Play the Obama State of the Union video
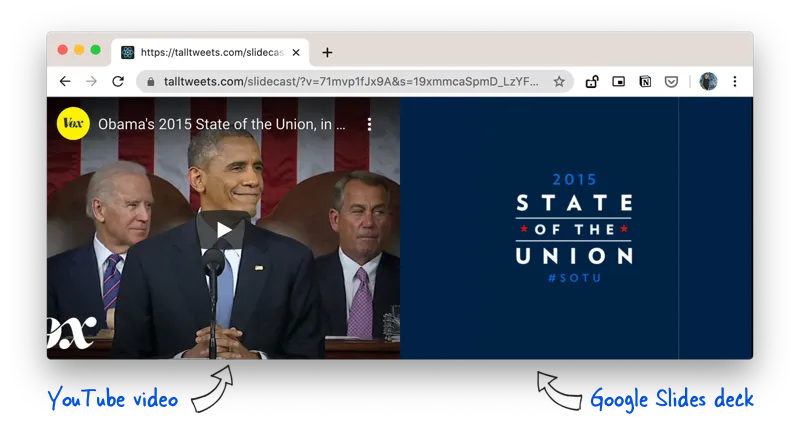The width and height of the screenshot is (800, 421). click(223, 230)
